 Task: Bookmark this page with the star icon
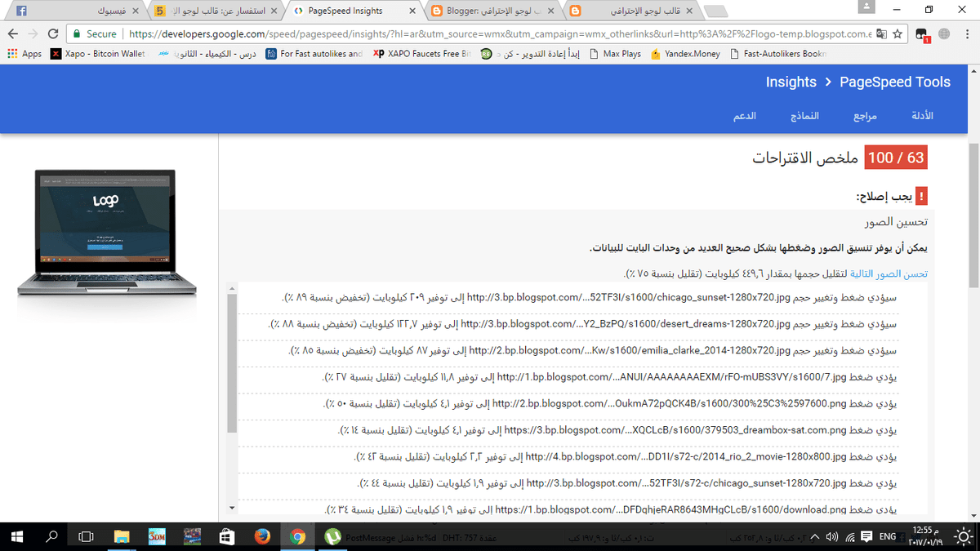coord(898,34)
